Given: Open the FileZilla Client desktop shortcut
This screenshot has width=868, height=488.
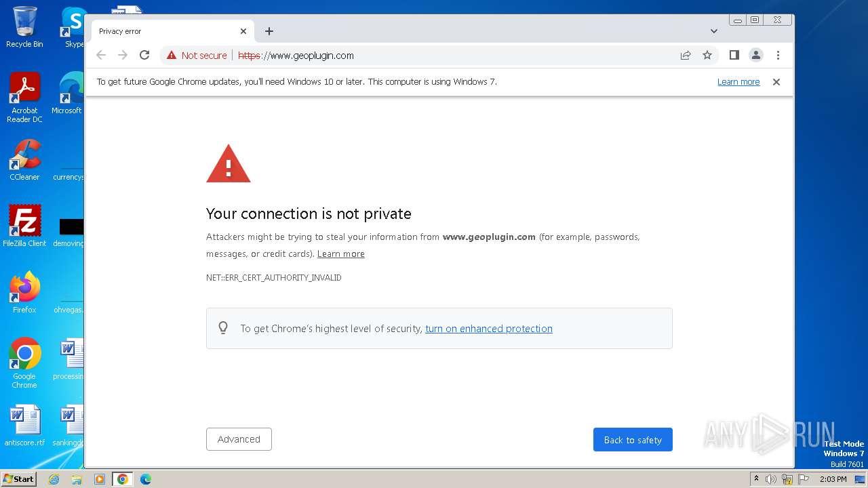Looking at the screenshot, I should tap(24, 226).
